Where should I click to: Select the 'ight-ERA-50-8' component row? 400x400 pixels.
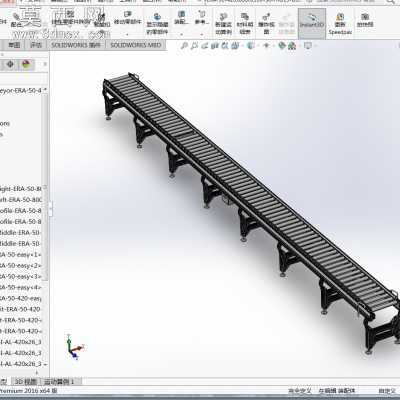pyautogui.click(x=21, y=189)
